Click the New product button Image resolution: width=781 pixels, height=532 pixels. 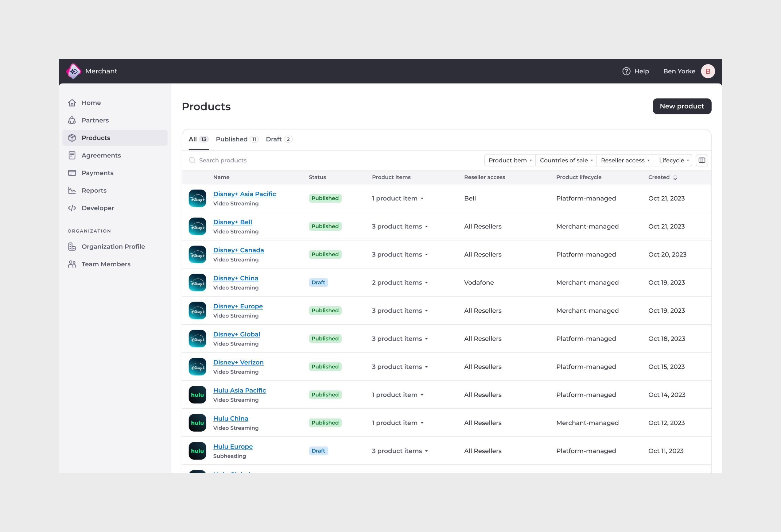(682, 106)
